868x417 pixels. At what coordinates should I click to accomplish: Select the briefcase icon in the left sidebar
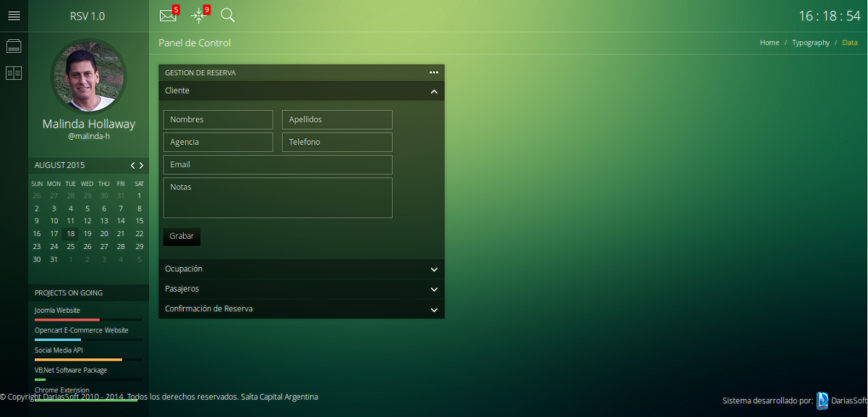[x=14, y=45]
